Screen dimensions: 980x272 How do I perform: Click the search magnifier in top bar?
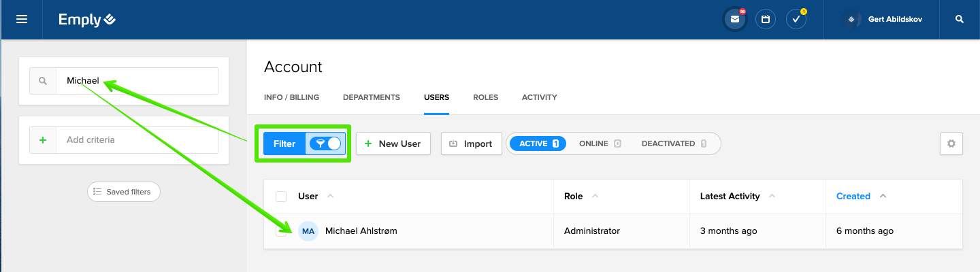[960, 20]
